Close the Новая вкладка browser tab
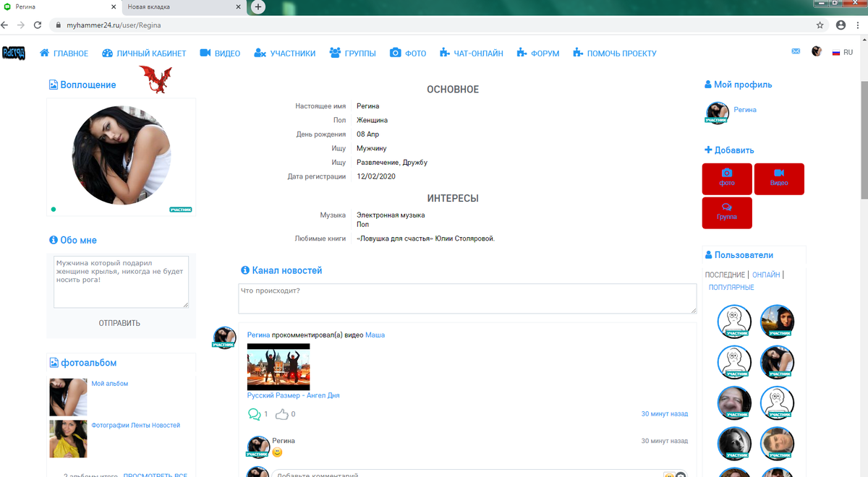Image resolution: width=868 pixels, height=477 pixels. click(x=238, y=7)
